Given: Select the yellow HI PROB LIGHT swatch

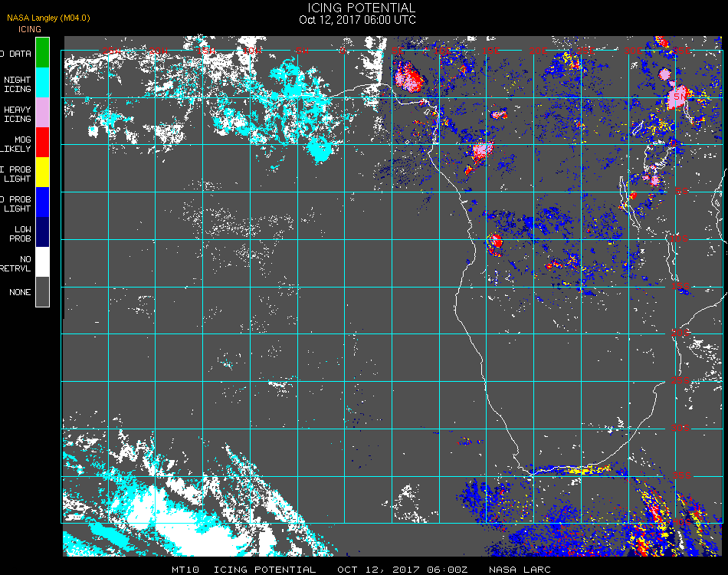Looking at the screenshot, I should click(42, 172).
